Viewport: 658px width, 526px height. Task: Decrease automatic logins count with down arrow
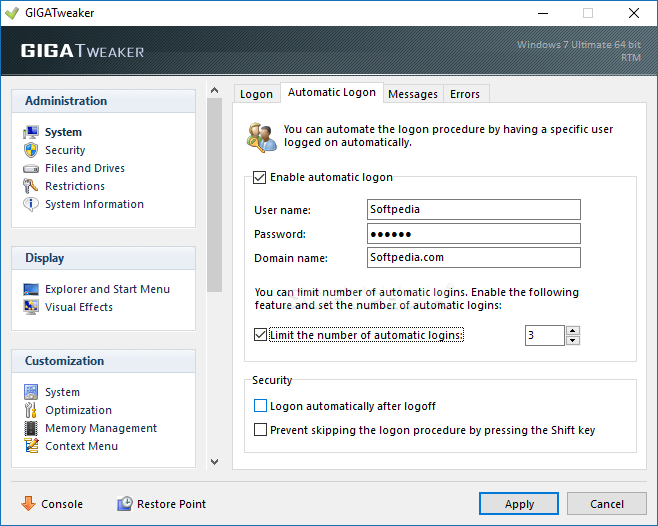click(573, 340)
